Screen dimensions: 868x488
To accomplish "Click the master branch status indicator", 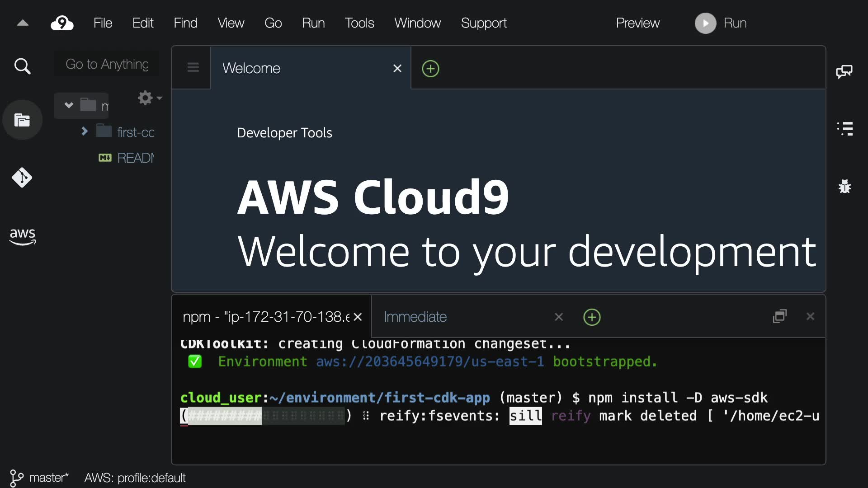I will click(40, 478).
